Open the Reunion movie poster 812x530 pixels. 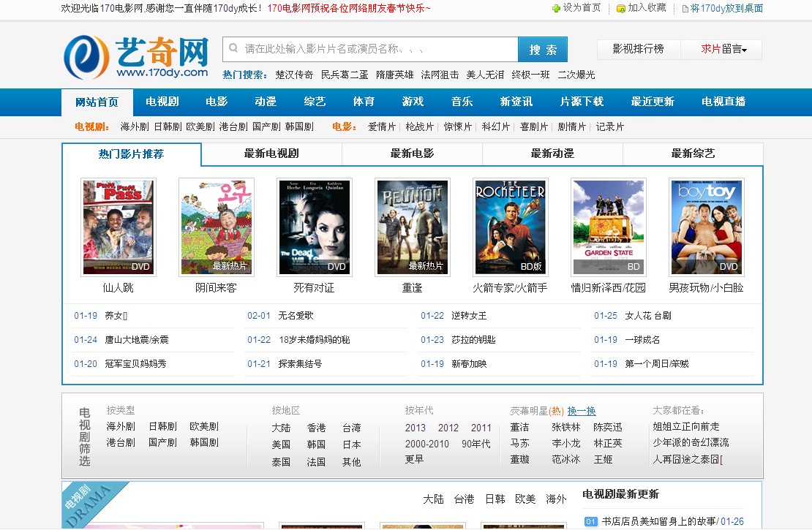click(413, 227)
